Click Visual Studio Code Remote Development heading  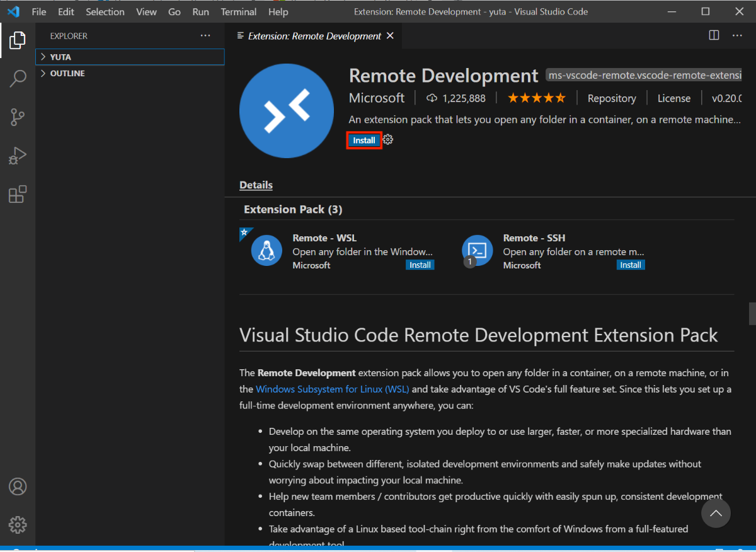479,335
